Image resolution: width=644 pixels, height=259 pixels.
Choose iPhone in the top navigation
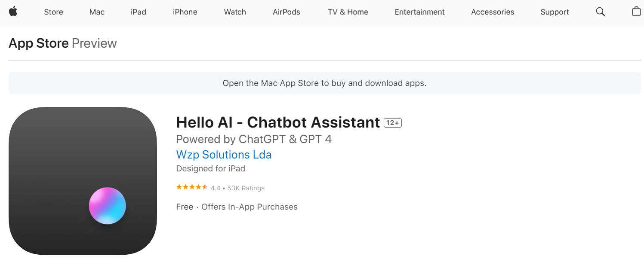[x=185, y=12]
